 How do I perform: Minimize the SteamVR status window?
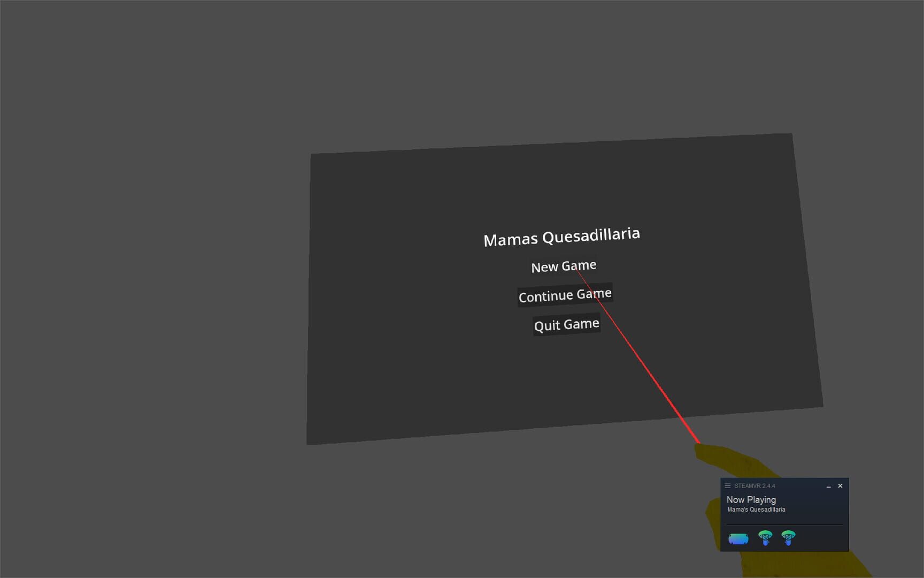point(828,486)
